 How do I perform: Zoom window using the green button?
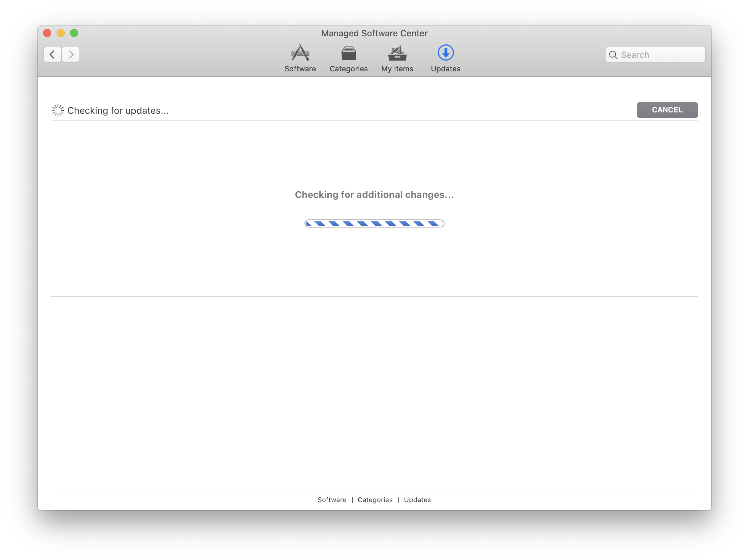pyautogui.click(x=74, y=33)
